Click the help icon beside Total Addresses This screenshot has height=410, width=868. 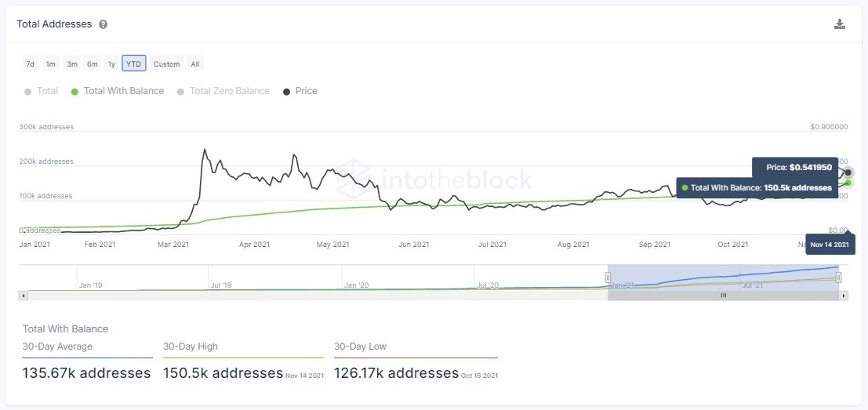(x=103, y=24)
